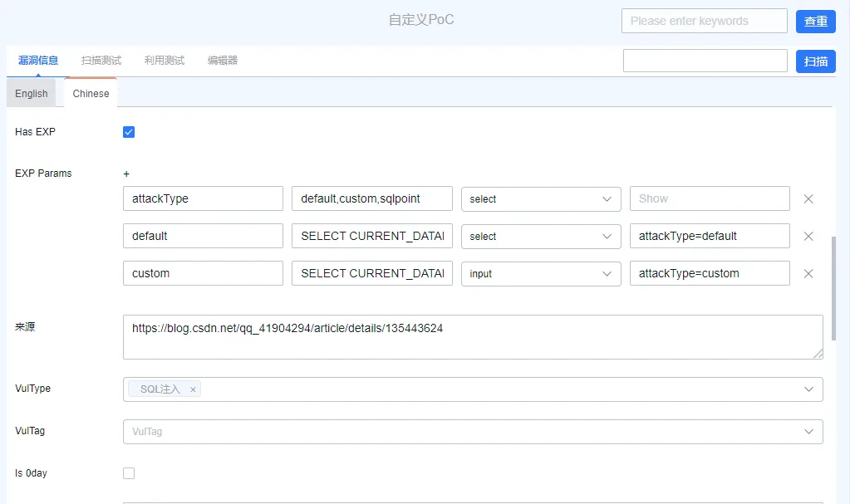
Task: Edit the default,custom,sqlpoint value field
Action: pyautogui.click(x=372, y=199)
